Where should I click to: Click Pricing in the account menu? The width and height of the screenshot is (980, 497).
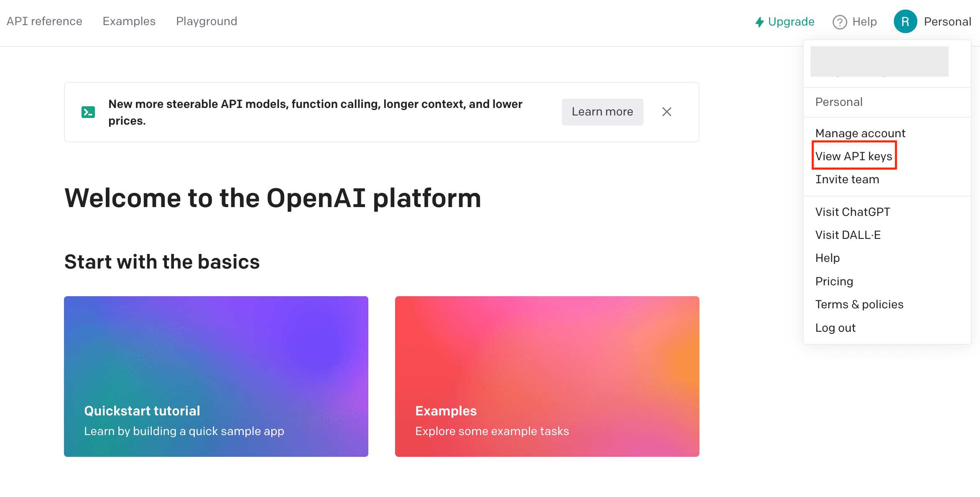point(834,281)
